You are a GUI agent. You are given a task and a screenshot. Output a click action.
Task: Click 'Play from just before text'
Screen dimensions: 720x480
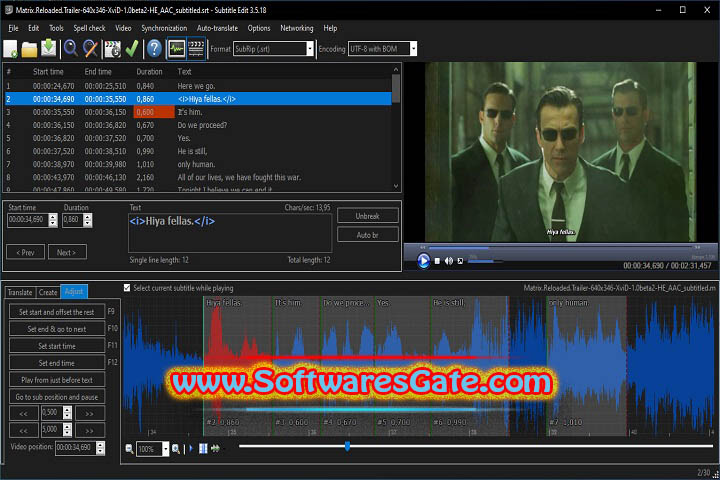click(56, 380)
